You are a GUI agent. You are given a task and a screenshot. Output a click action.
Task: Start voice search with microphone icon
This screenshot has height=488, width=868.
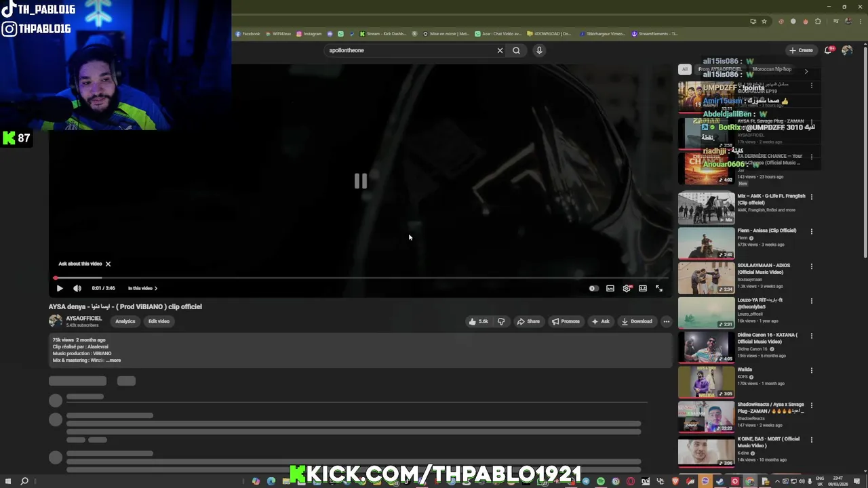coord(539,50)
